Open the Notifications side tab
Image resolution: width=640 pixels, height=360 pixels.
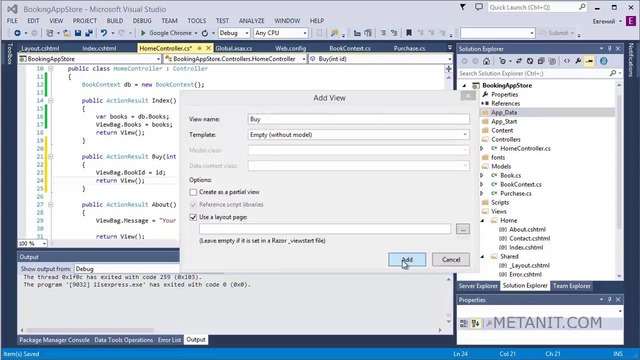coord(631,60)
